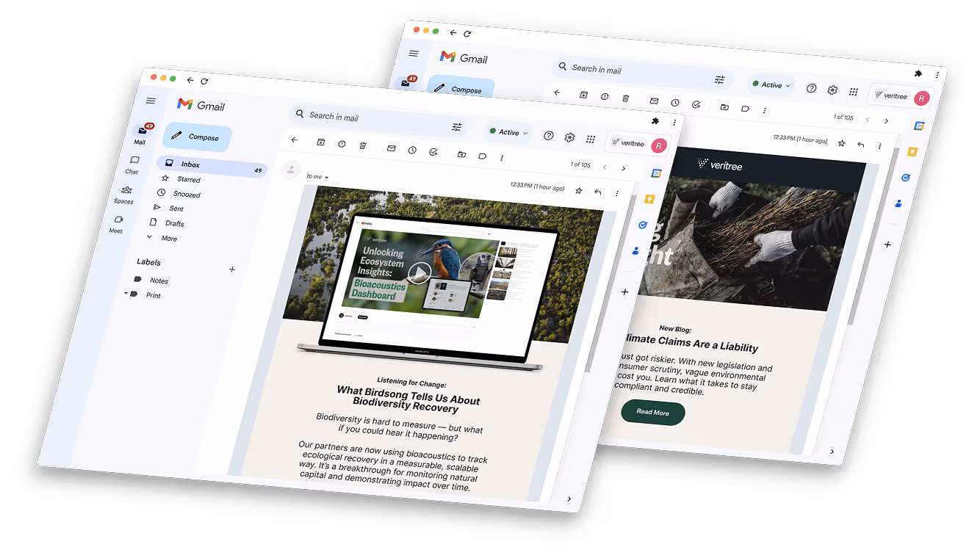Image resolution: width=980 pixels, height=550 pixels.
Task: Open main menu in back Gmail window
Action: (x=414, y=54)
